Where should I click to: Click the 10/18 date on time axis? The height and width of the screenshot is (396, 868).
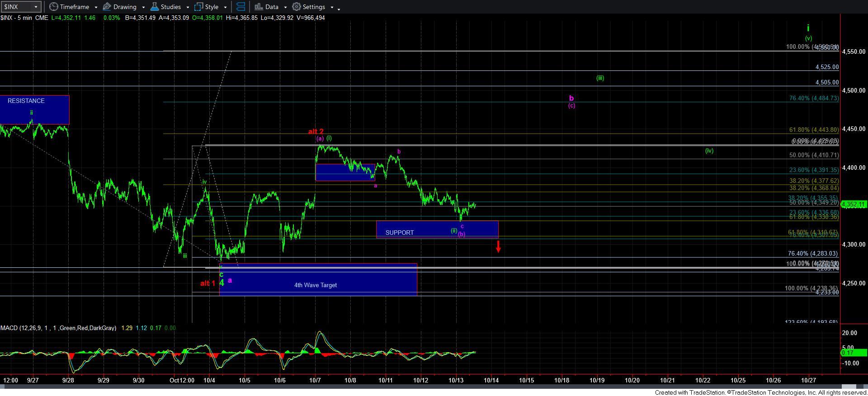pos(562,380)
